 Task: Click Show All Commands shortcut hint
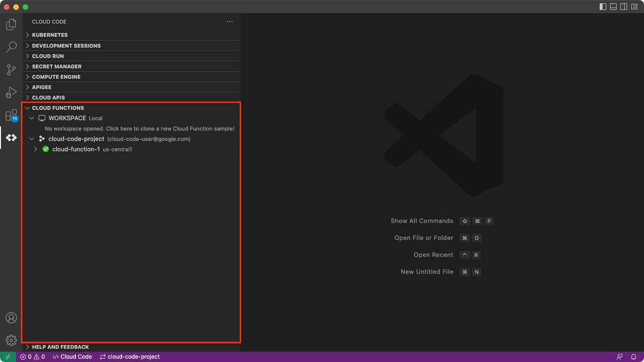point(442,221)
